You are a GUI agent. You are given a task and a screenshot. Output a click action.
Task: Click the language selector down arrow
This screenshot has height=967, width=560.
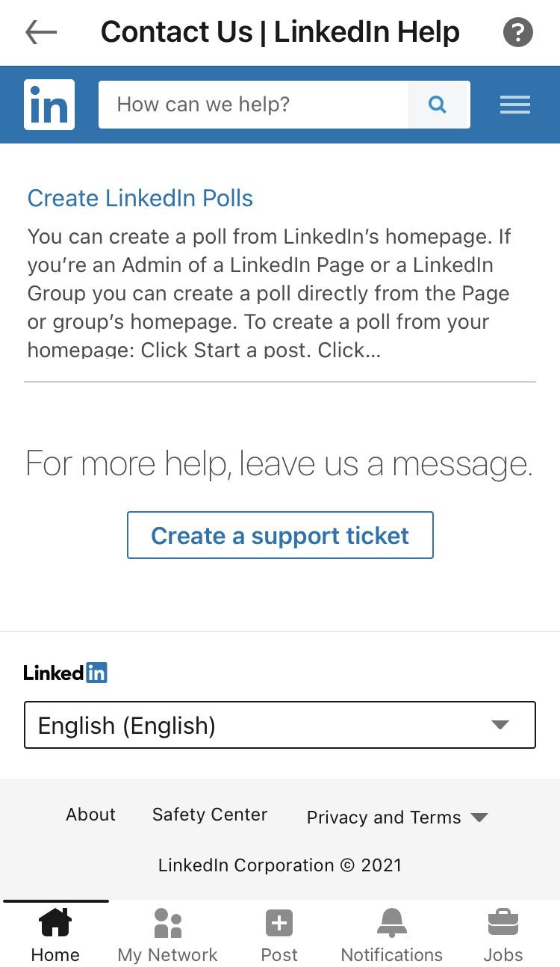(x=500, y=725)
